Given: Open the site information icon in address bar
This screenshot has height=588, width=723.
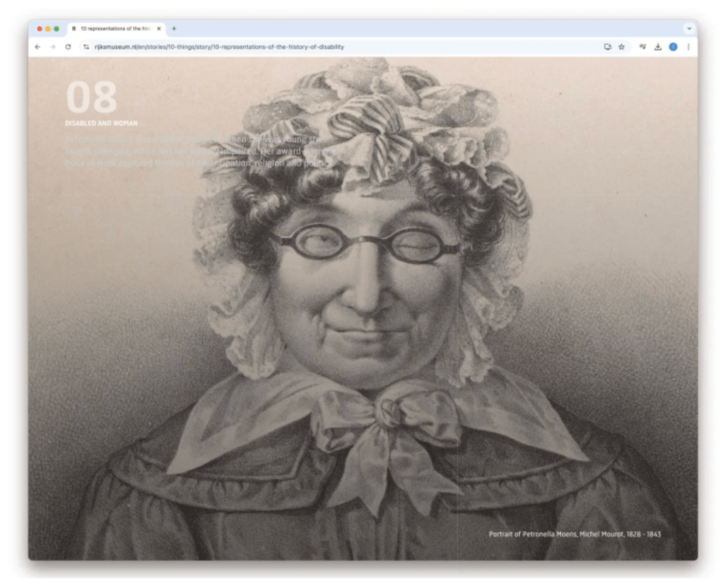Looking at the screenshot, I should click(x=86, y=47).
